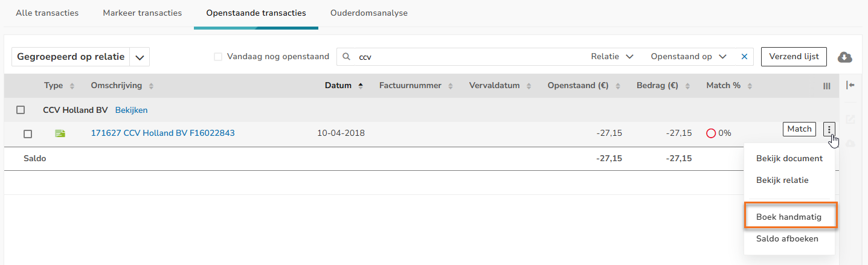Click the magnifier search icon

coord(347,57)
